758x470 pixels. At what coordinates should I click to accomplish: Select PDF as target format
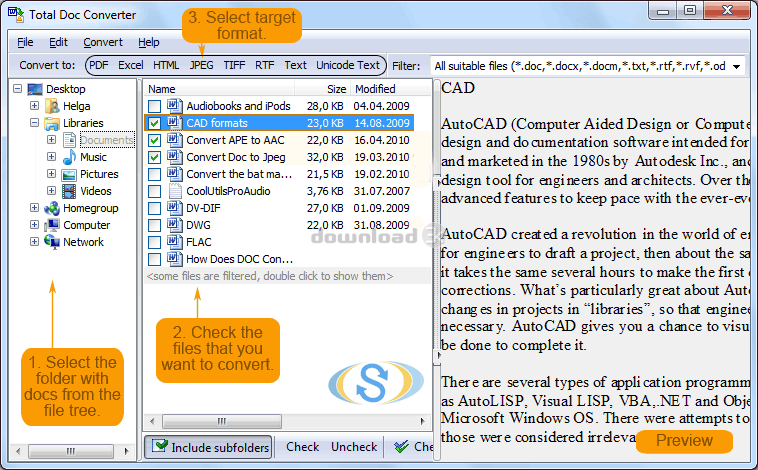pos(99,65)
